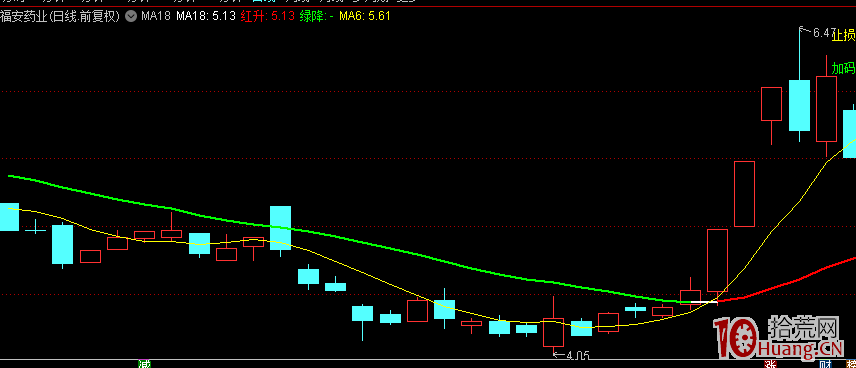Click the blue 财 event marker

tap(825, 364)
